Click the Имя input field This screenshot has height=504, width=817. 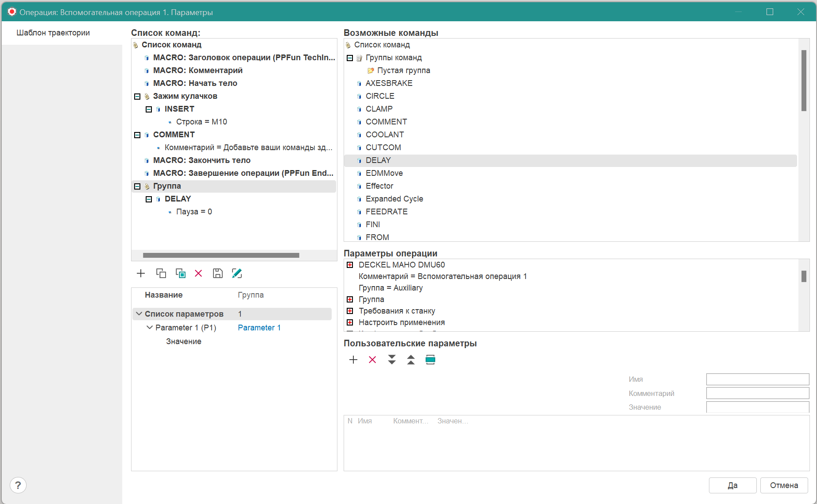tap(757, 379)
